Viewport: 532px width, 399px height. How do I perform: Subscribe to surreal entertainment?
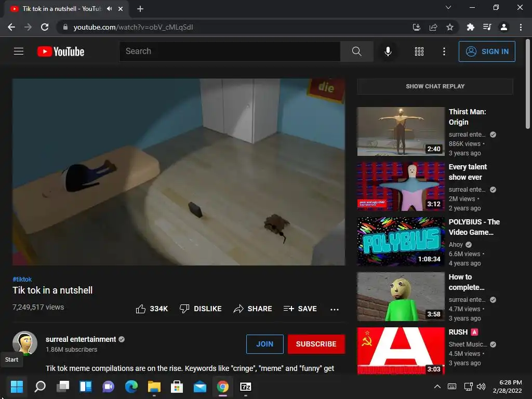pos(316,344)
